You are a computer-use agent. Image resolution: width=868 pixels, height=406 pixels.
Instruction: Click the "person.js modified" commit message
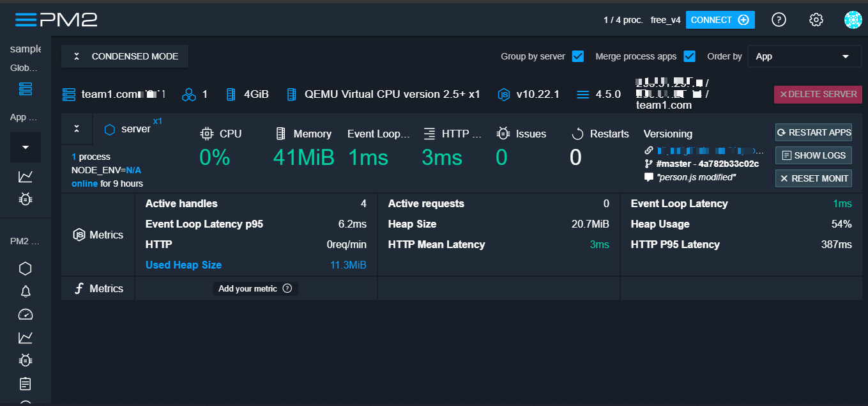pyautogui.click(x=696, y=177)
